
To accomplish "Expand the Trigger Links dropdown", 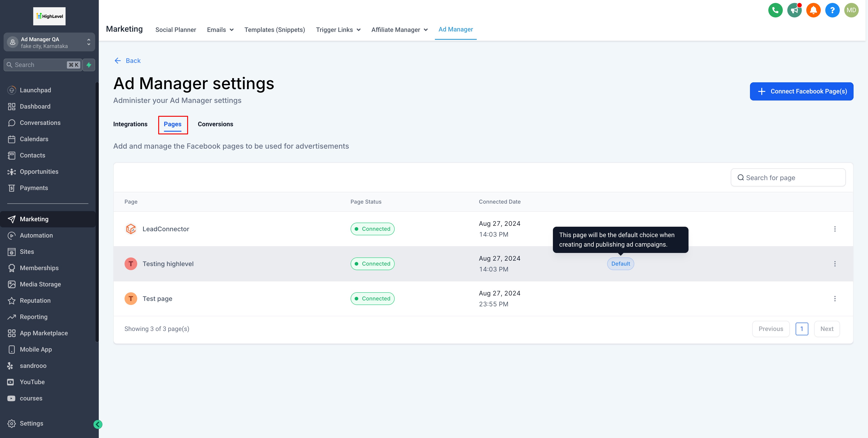I will (338, 30).
